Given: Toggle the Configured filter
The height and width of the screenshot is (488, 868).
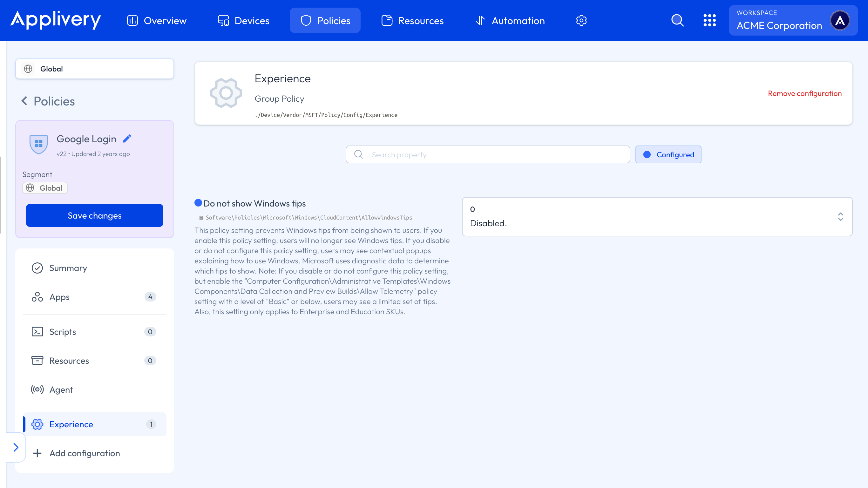Looking at the screenshot, I should (x=668, y=155).
